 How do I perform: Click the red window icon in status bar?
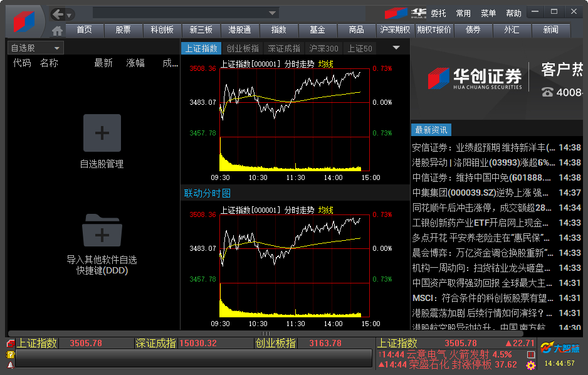click(11, 343)
